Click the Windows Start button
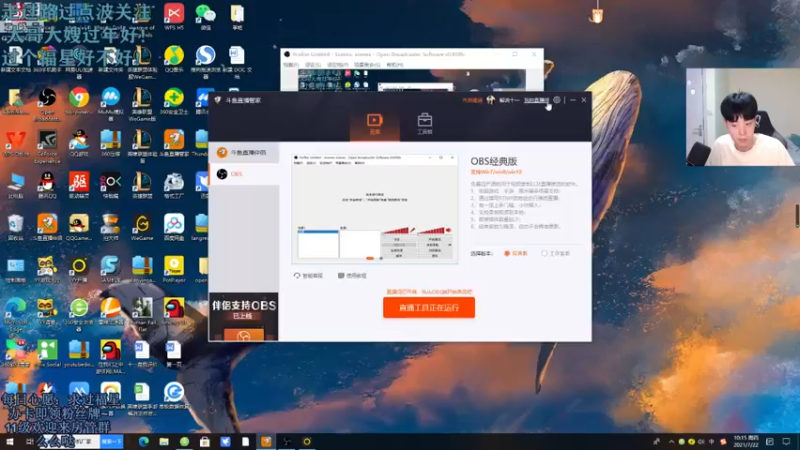 pyautogui.click(x=10, y=442)
